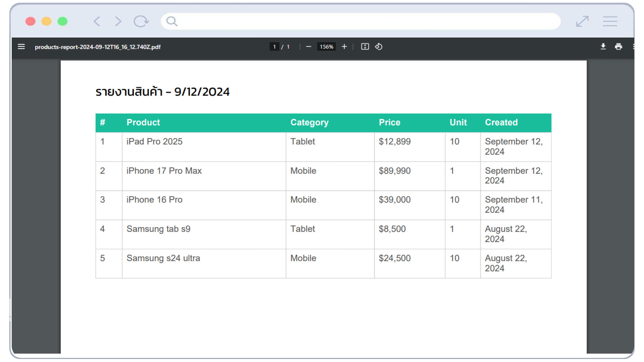Viewport: 644px width, 362px height.
Task: Click the yellow minimize window dot
Action: [46, 21]
